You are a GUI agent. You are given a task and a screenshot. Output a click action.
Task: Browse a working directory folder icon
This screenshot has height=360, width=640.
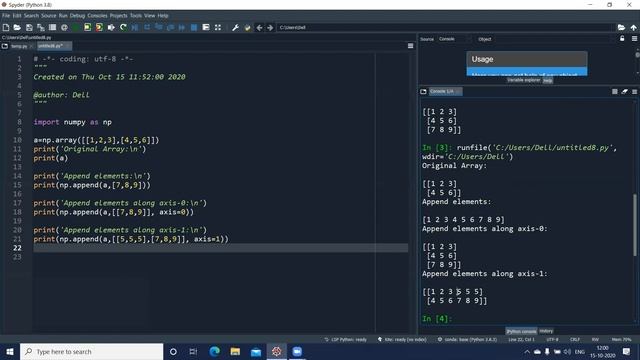[621, 27]
